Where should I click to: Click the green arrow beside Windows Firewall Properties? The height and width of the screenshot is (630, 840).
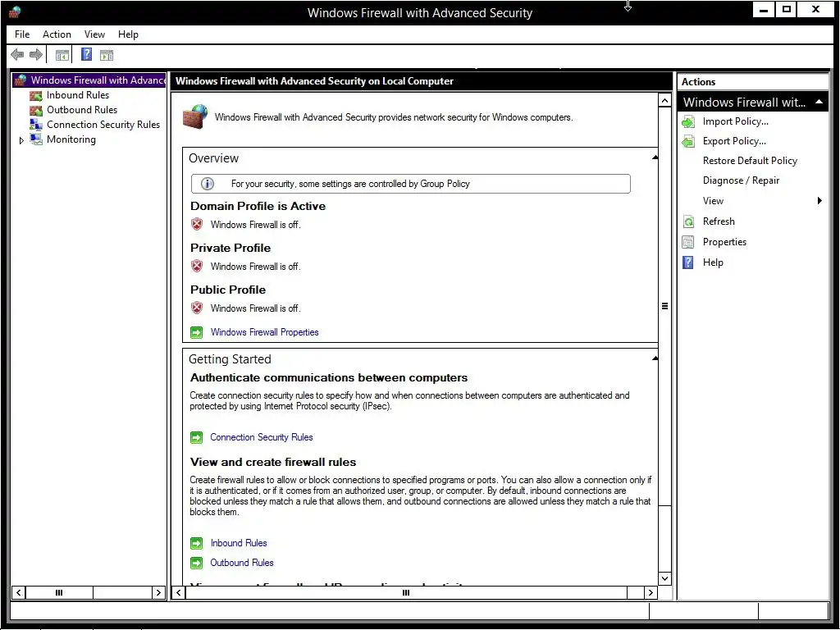[197, 333]
